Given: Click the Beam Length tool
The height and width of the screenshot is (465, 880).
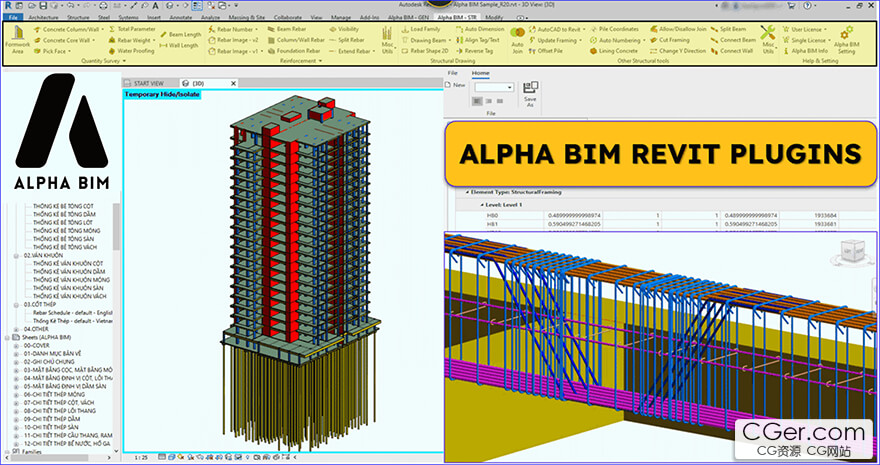Looking at the screenshot, I should coord(180,35).
